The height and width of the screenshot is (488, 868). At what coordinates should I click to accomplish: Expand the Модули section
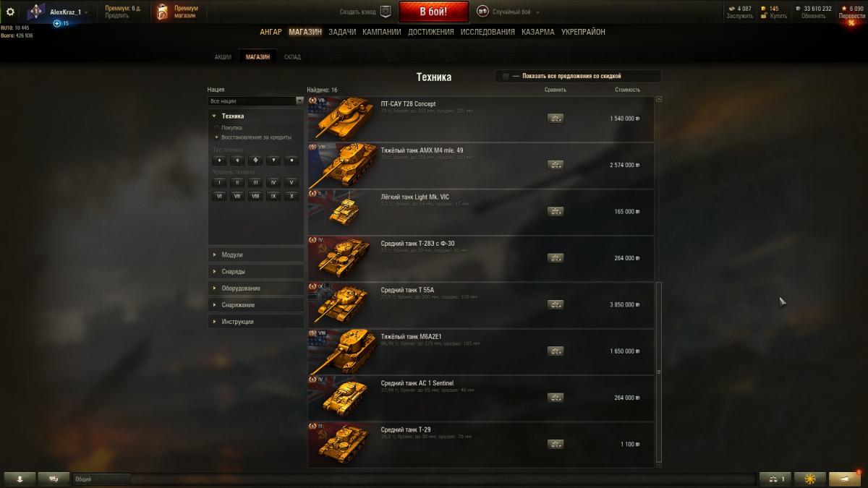256,255
